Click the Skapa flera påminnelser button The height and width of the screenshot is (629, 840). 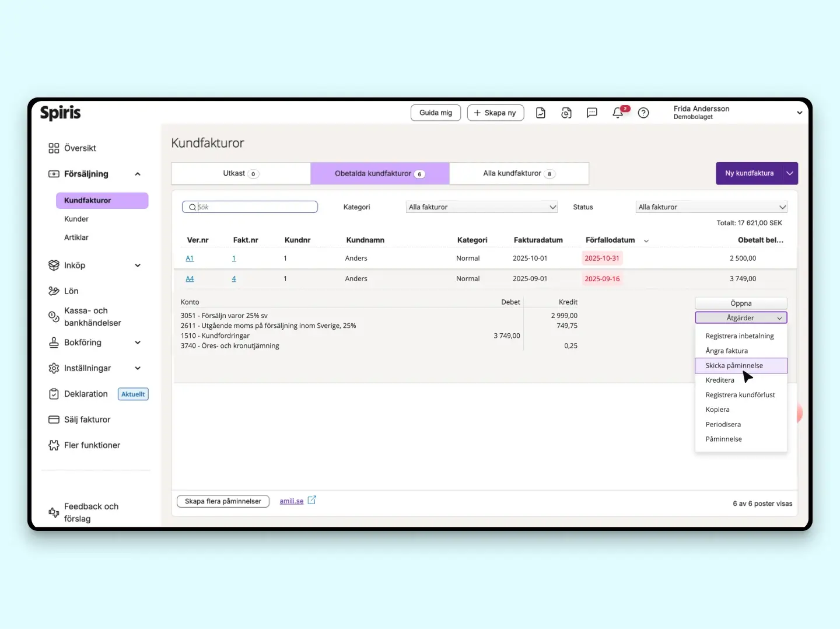223,501
